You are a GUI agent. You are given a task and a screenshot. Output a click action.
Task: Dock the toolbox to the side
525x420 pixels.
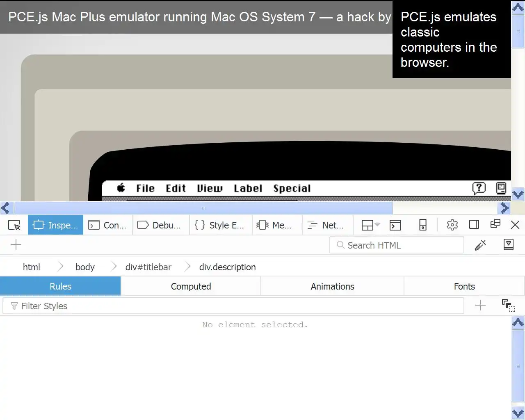[474, 224]
